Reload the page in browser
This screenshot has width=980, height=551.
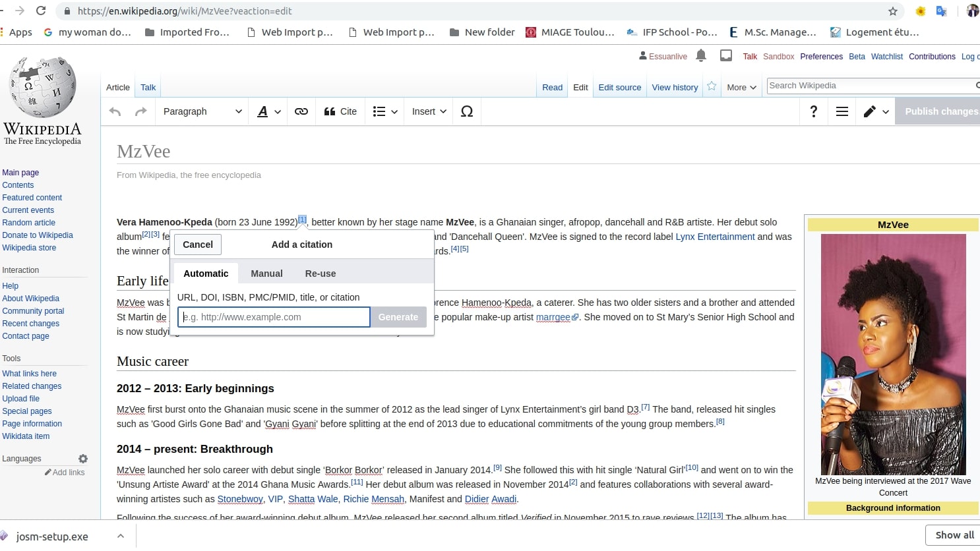point(41,11)
